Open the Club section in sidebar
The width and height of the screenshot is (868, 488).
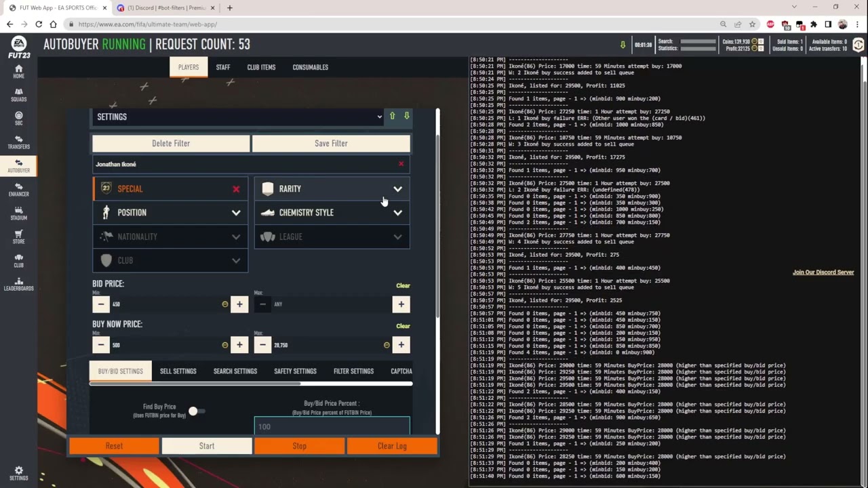pyautogui.click(x=18, y=261)
